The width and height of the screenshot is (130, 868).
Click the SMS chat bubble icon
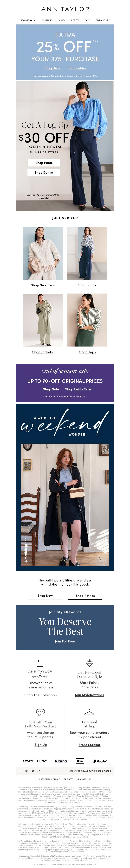coord(40,712)
